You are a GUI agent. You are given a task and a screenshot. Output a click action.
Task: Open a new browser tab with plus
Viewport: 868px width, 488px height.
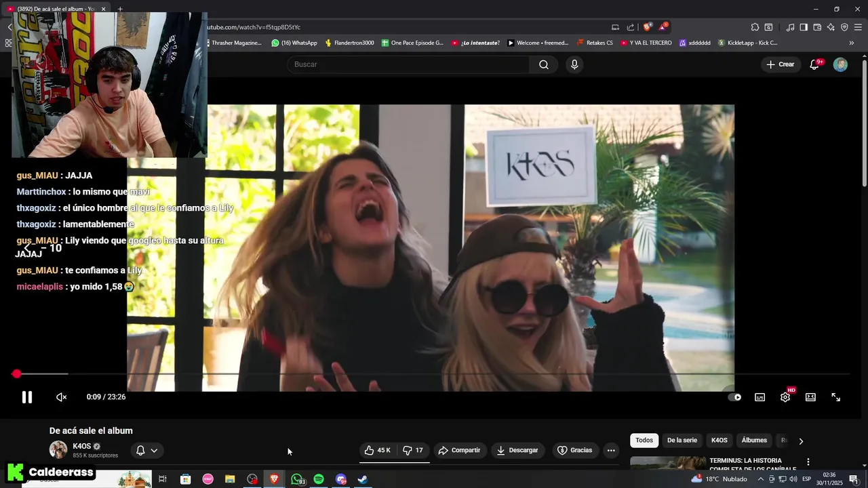(x=120, y=9)
